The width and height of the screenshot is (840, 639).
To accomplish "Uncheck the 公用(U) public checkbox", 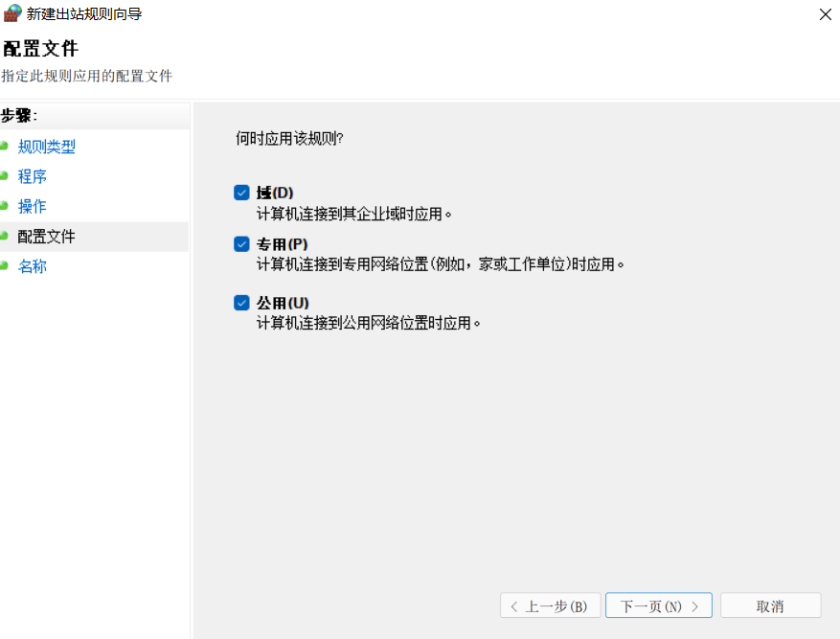I will click(x=241, y=303).
